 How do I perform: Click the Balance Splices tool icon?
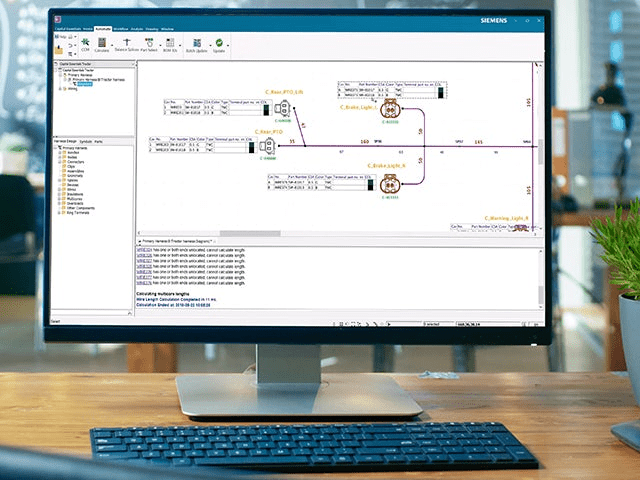pyautogui.click(x=127, y=46)
